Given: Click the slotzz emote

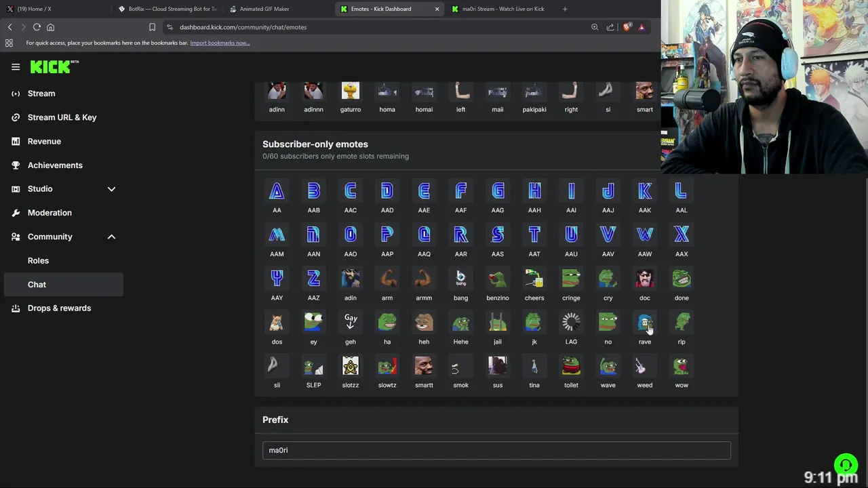Looking at the screenshot, I should pyautogui.click(x=351, y=366).
